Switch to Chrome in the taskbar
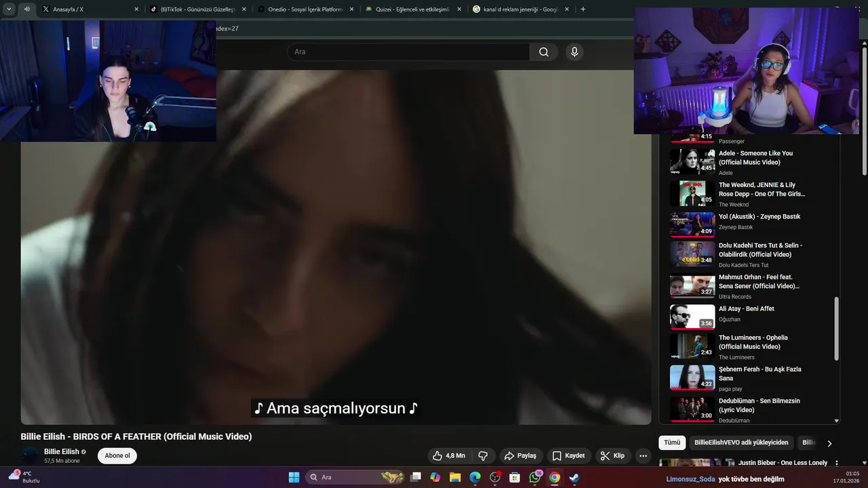Image resolution: width=868 pixels, height=488 pixels. [x=555, y=477]
